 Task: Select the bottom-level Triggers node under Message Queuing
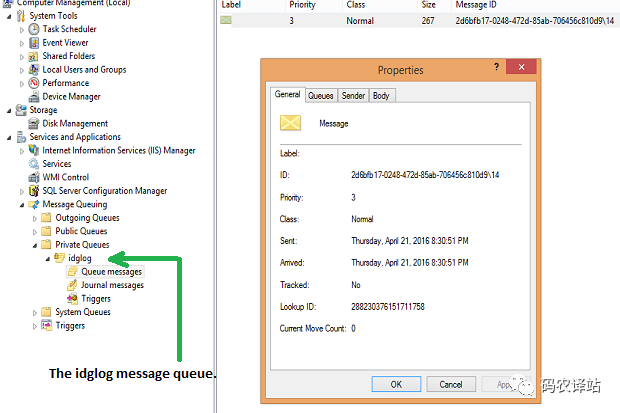70,326
